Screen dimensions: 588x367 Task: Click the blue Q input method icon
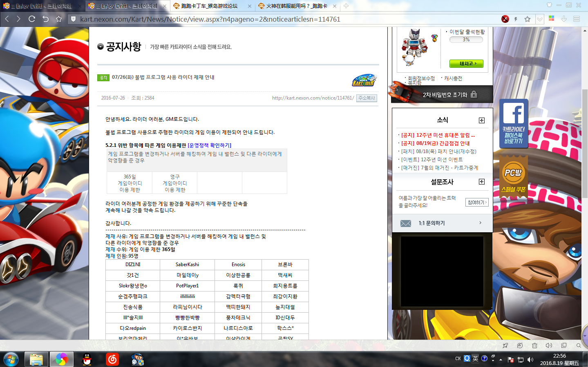(467, 358)
